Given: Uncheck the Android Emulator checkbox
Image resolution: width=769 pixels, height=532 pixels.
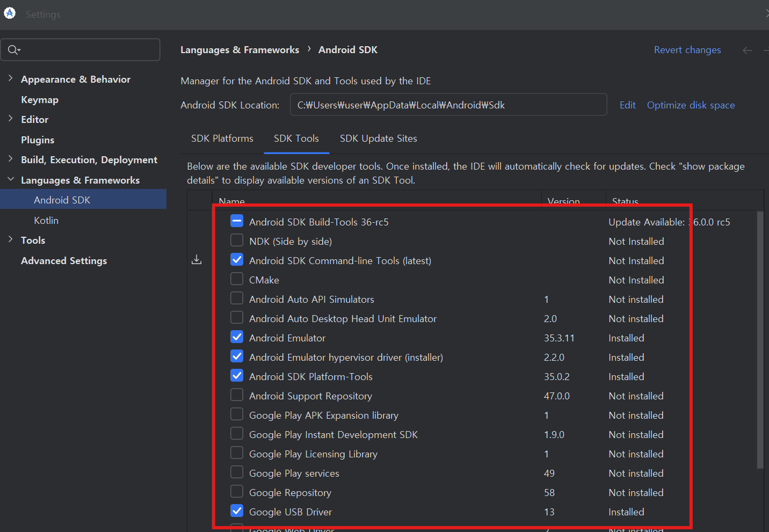Looking at the screenshot, I should click(x=237, y=337).
